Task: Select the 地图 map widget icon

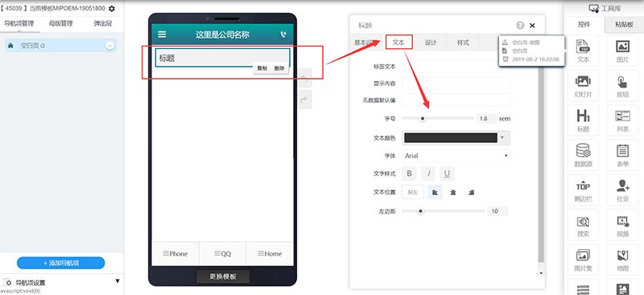Action: tap(622, 260)
